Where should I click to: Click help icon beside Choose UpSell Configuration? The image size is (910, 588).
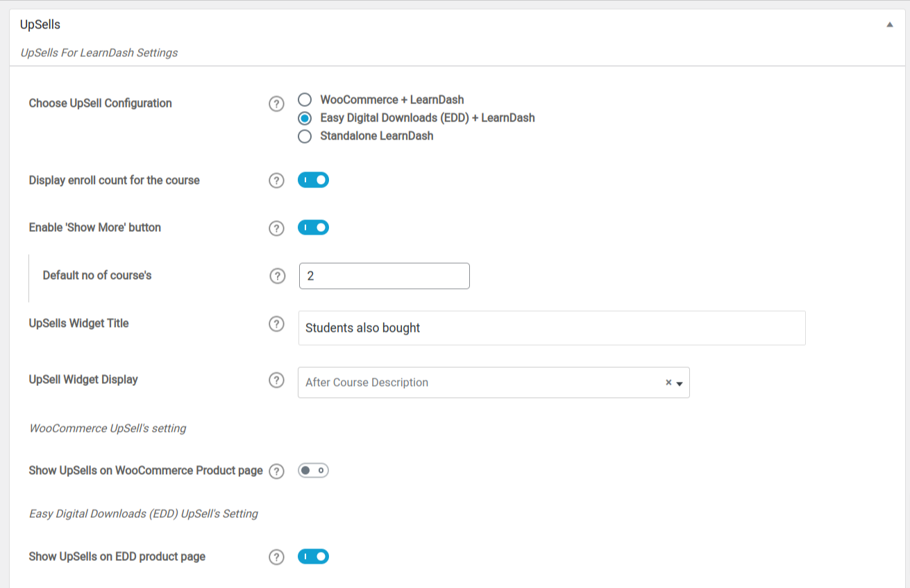(x=276, y=104)
